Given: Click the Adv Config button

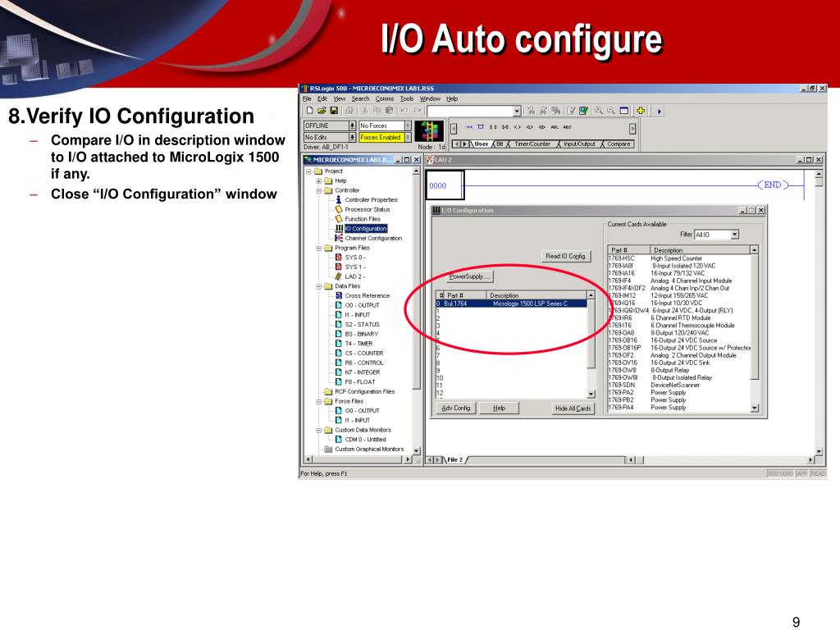Looking at the screenshot, I should 456,409.
